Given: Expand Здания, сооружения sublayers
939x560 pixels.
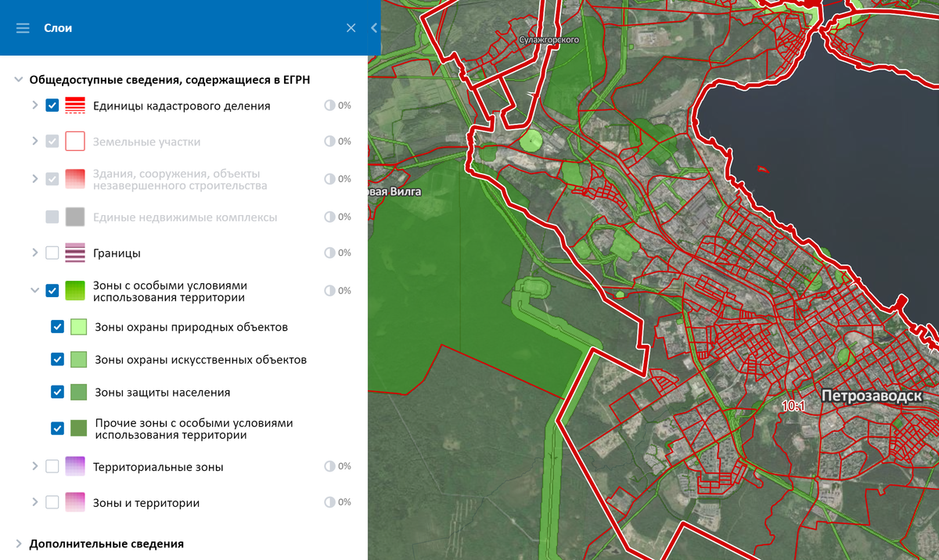Looking at the screenshot, I should (x=34, y=178).
